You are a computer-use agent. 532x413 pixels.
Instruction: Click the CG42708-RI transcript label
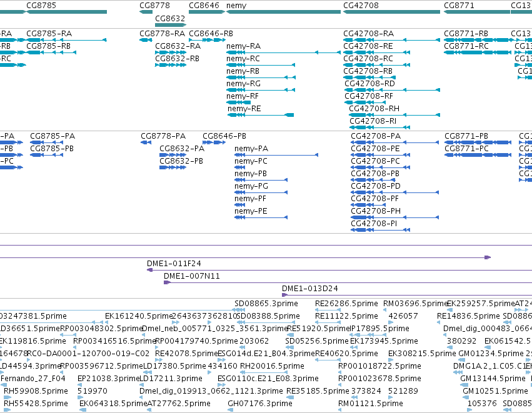tap(373, 121)
